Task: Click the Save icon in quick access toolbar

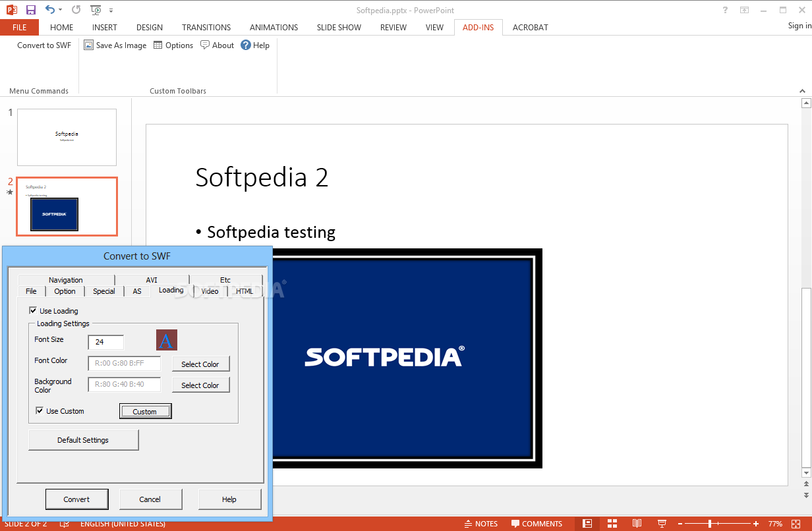Action: click(x=30, y=10)
